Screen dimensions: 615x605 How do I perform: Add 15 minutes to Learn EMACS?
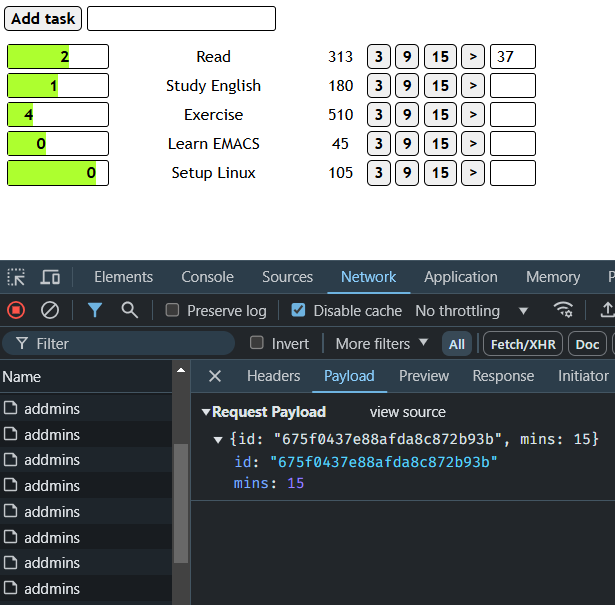440,144
